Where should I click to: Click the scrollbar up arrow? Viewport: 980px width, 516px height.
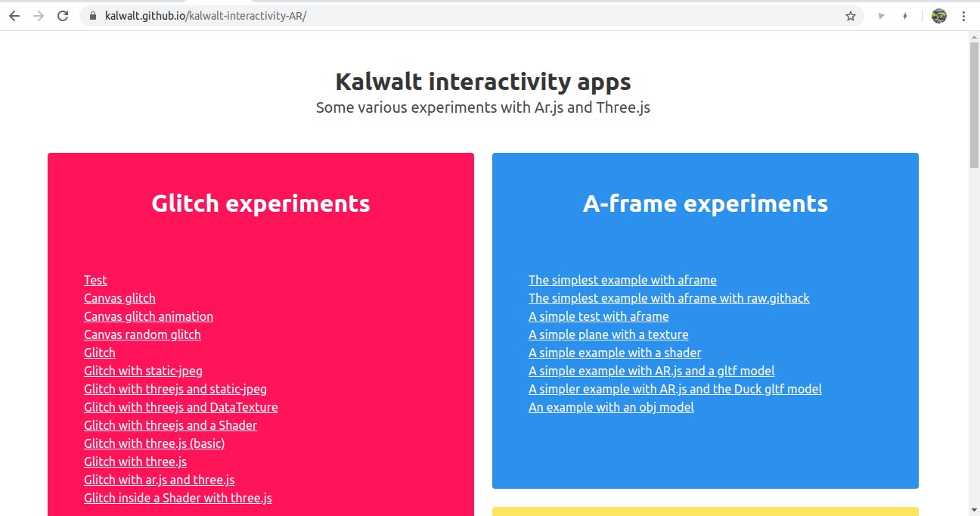click(974, 37)
